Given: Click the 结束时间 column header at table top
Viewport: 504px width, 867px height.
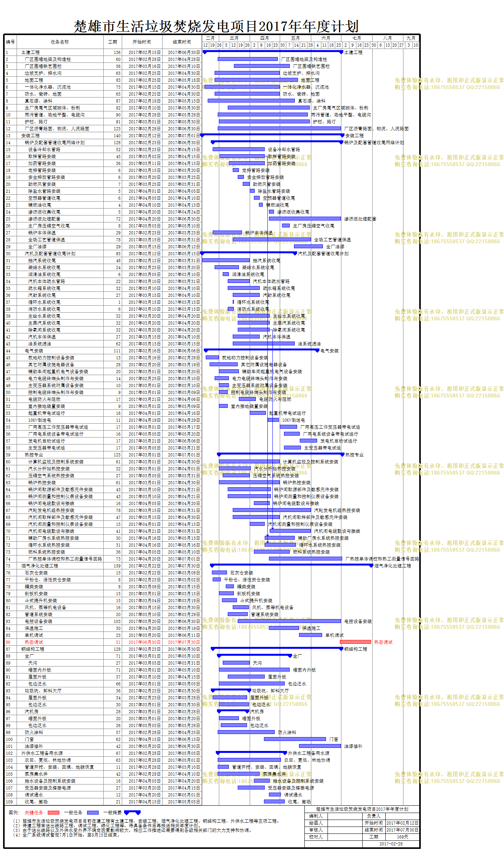Looking at the screenshot, I should click(181, 42).
